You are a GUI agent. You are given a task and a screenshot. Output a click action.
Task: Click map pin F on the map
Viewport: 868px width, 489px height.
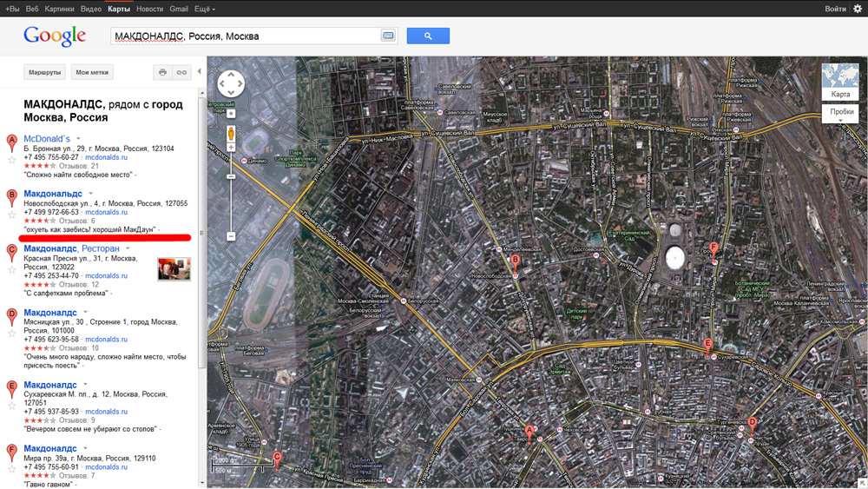[x=714, y=250]
